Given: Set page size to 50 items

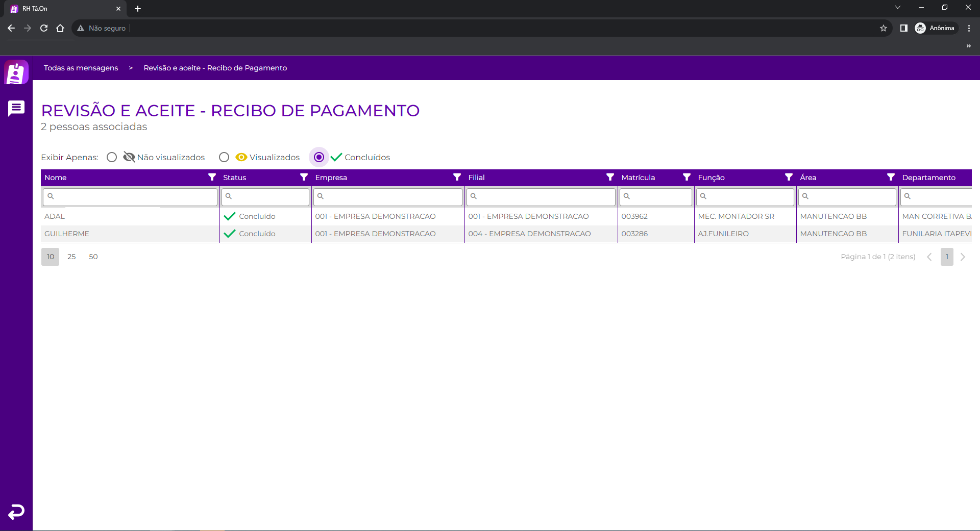Looking at the screenshot, I should click(x=93, y=257).
